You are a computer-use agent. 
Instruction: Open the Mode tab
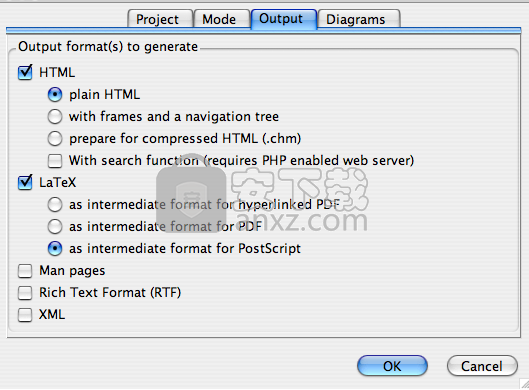coord(221,19)
